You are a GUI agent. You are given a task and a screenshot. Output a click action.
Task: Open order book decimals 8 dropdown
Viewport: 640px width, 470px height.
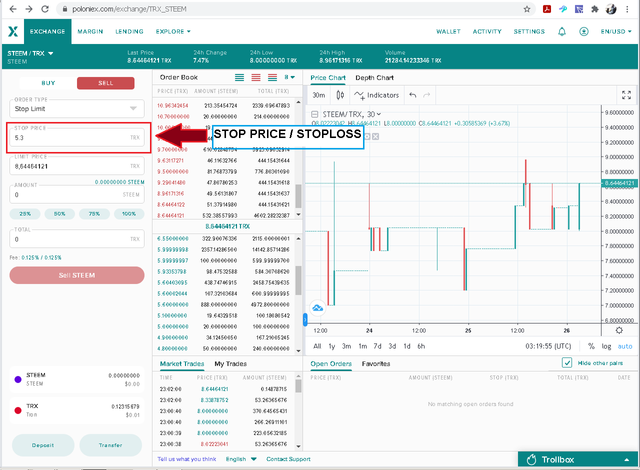(289, 77)
